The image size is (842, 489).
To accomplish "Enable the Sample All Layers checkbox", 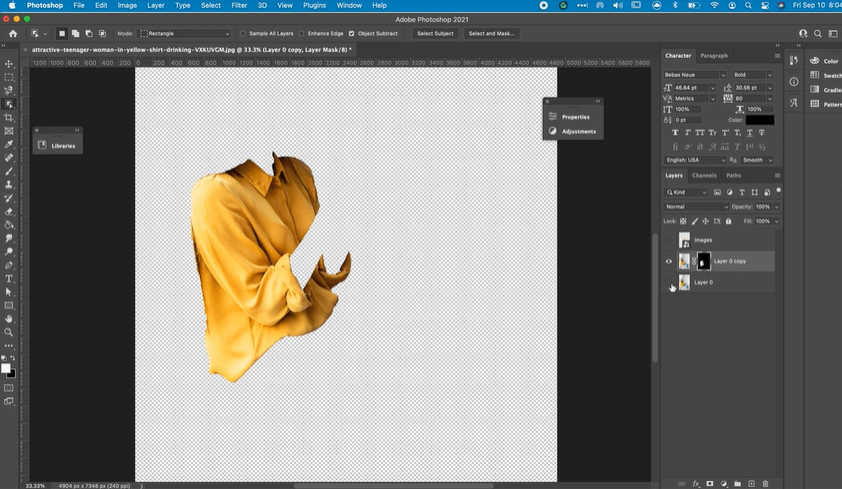I will [243, 33].
